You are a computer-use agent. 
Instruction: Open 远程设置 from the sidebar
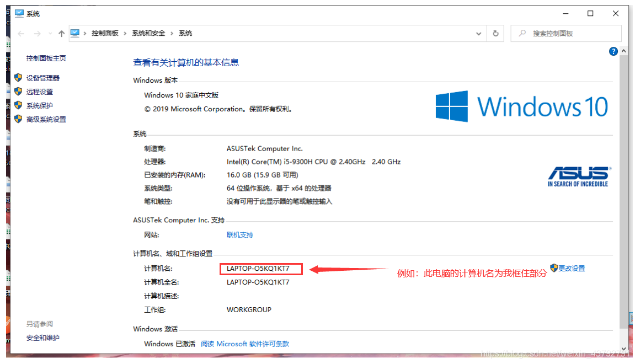pos(40,92)
